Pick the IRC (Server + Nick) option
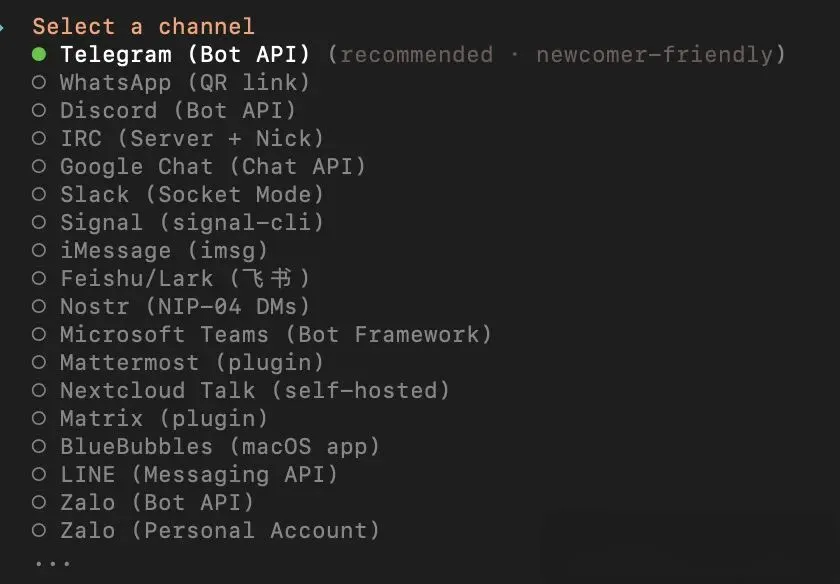 point(39,138)
